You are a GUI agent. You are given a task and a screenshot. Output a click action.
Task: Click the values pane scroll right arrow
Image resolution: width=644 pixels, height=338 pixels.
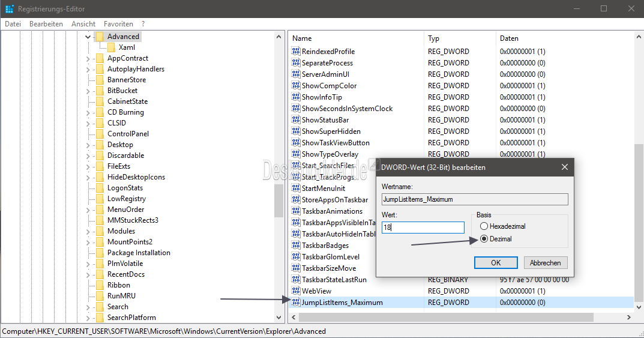point(628,318)
